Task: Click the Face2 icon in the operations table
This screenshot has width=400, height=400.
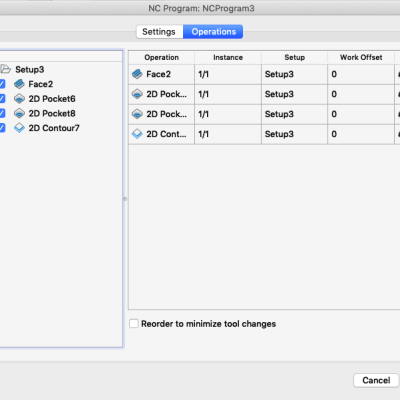Action: coord(137,74)
